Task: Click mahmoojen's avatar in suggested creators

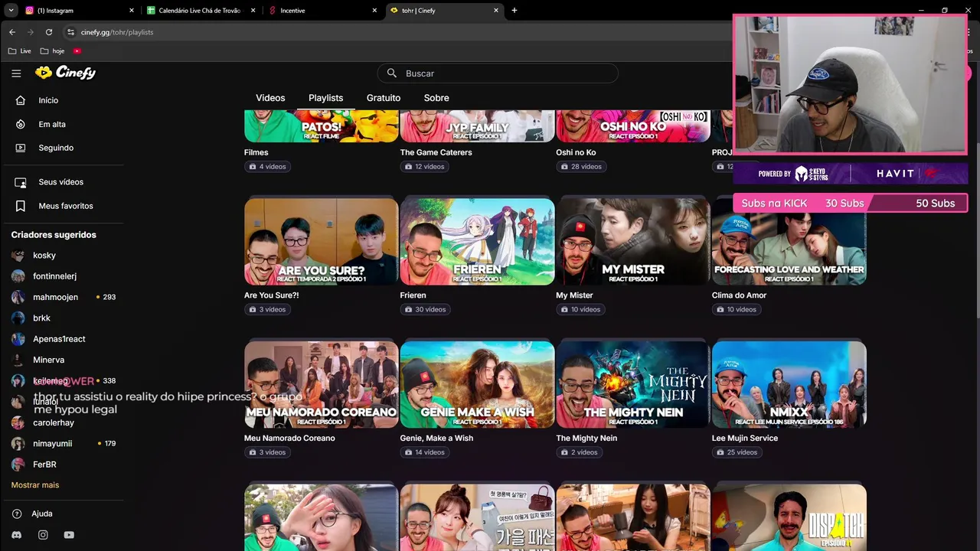Action: pyautogui.click(x=18, y=297)
